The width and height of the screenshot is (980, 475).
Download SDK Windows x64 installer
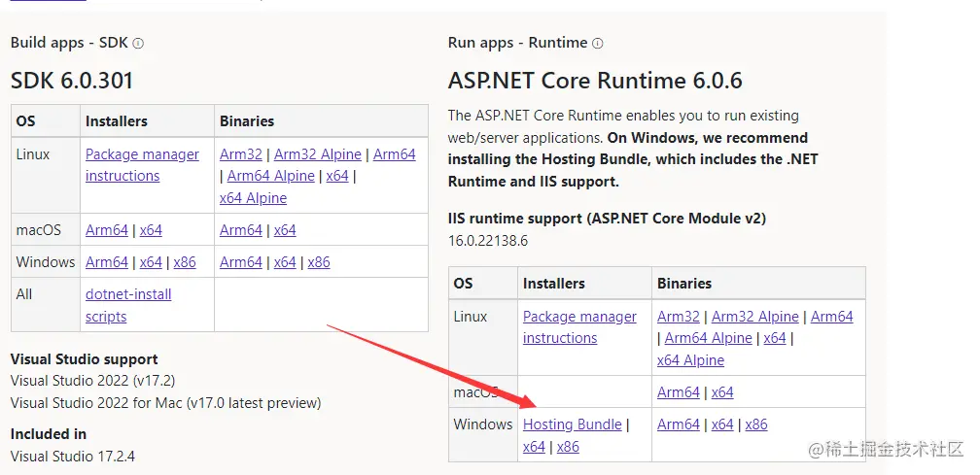click(x=151, y=262)
